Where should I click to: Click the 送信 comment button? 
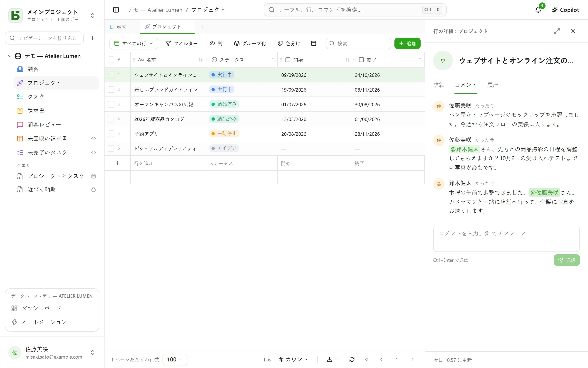tap(567, 260)
